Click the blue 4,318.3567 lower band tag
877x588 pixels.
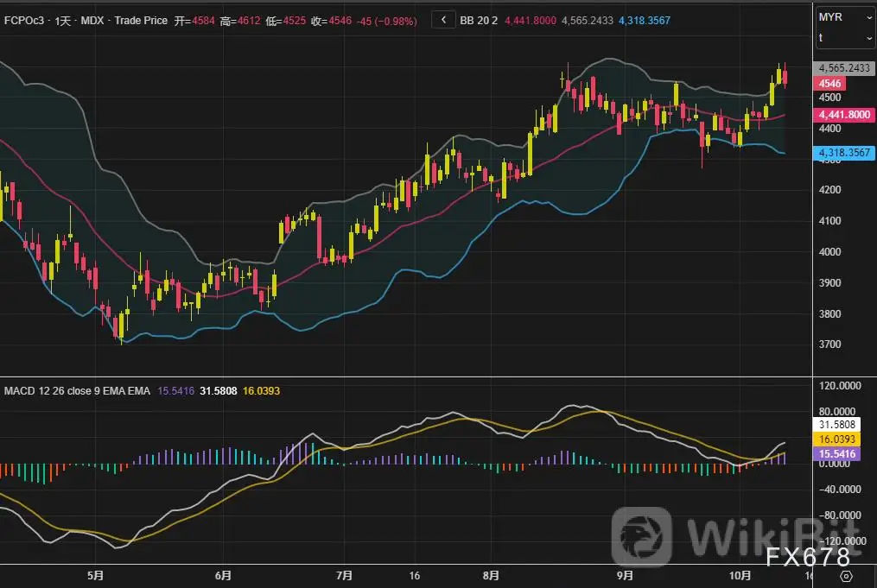(844, 153)
